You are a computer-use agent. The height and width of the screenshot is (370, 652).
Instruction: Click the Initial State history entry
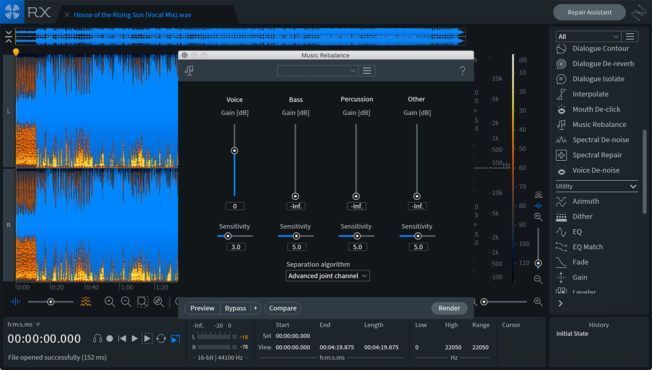(572, 334)
